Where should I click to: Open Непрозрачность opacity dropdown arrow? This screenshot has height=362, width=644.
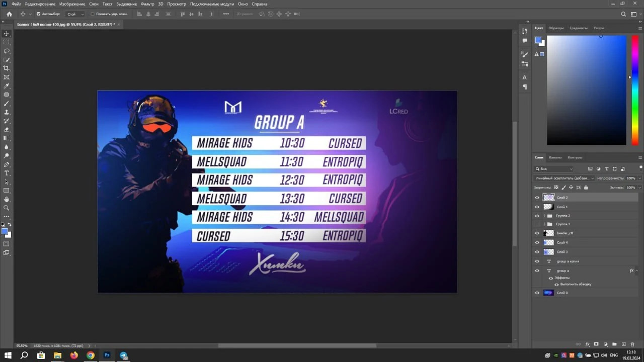click(x=640, y=178)
